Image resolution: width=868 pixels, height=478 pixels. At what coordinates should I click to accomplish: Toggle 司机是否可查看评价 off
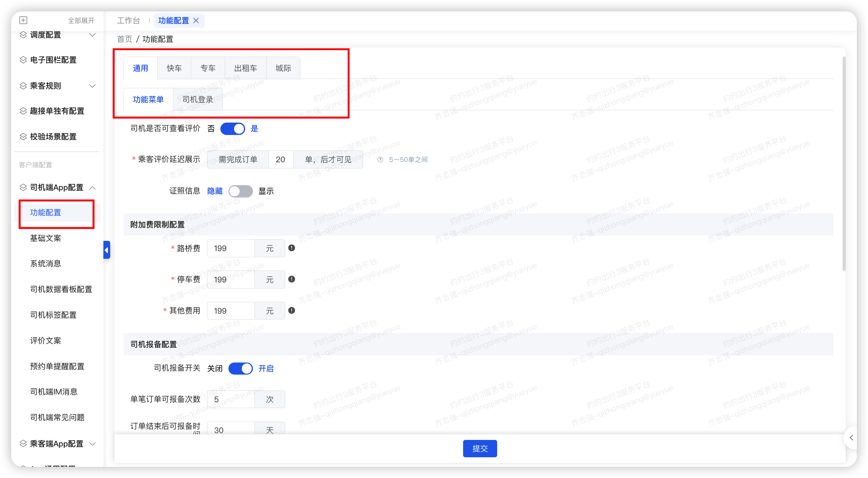pyautogui.click(x=233, y=128)
